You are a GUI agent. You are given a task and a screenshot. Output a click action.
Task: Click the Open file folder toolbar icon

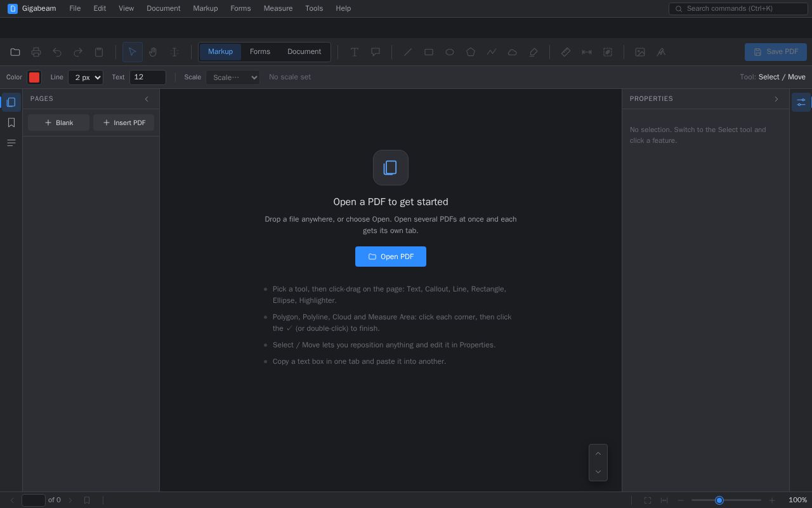15,52
